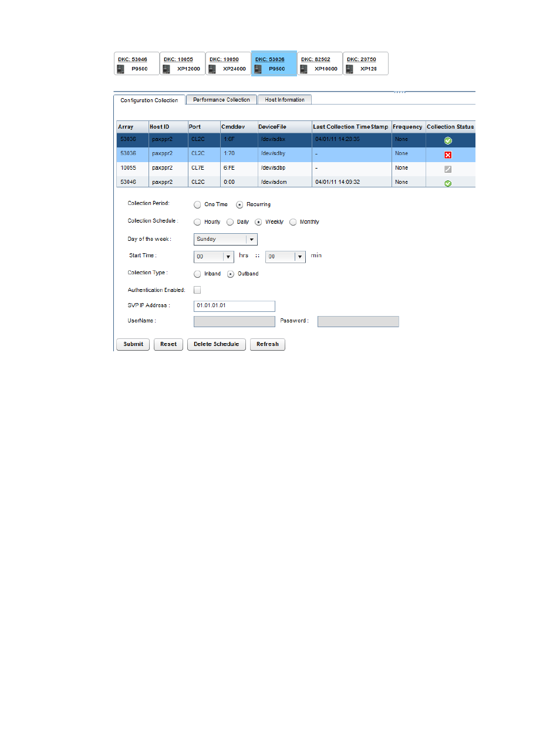The width and height of the screenshot is (560, 746).
Task: Click the SVP IP Address field
Action: point(234,306)
